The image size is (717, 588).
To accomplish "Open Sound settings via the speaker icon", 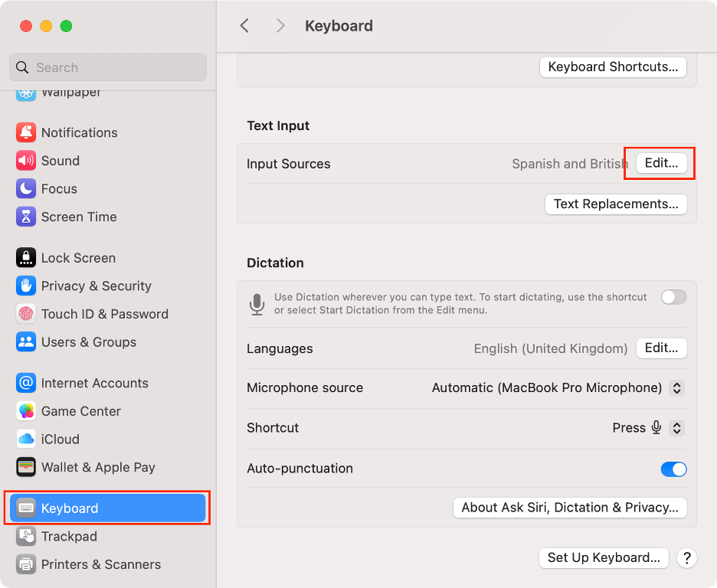I will (x=24, y=160).
